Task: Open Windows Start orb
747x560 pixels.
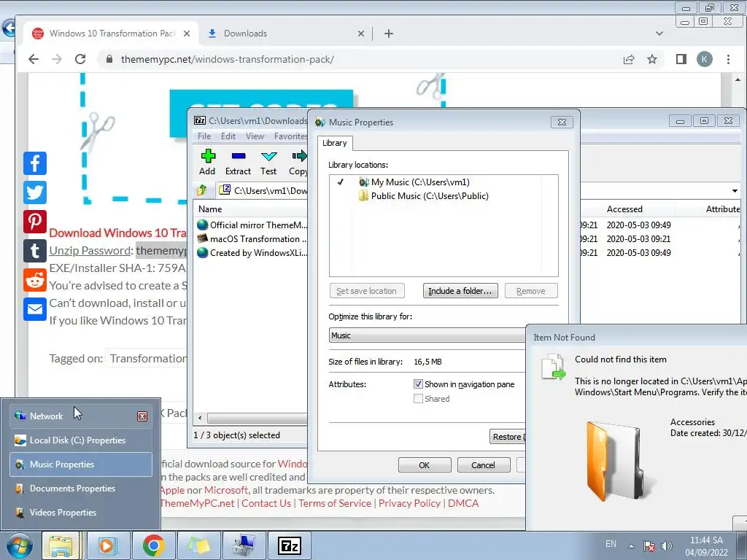Action: (20, 546)
